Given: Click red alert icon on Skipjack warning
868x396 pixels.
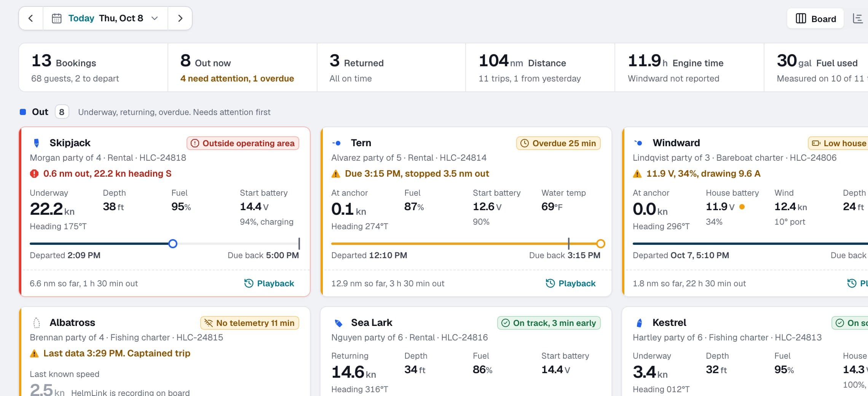Looking at the screenshot, I should pyautogui.click(x=34, y=174).
